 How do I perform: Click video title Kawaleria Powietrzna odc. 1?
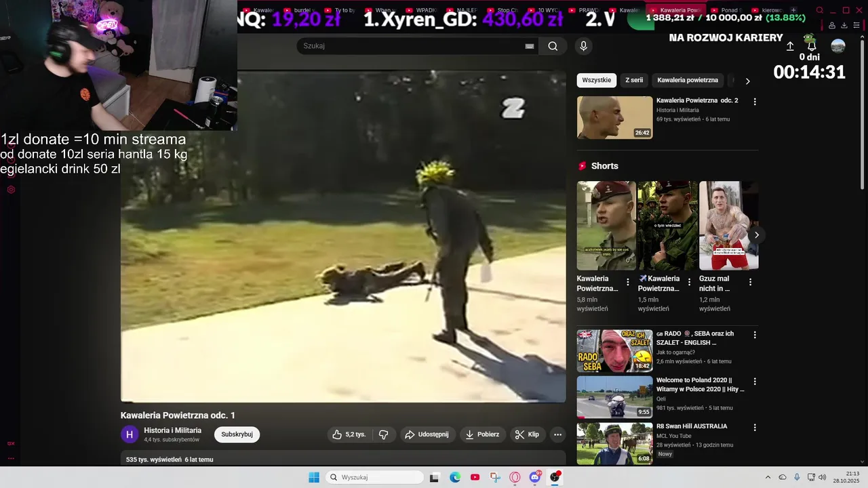[x=178, y=415]
